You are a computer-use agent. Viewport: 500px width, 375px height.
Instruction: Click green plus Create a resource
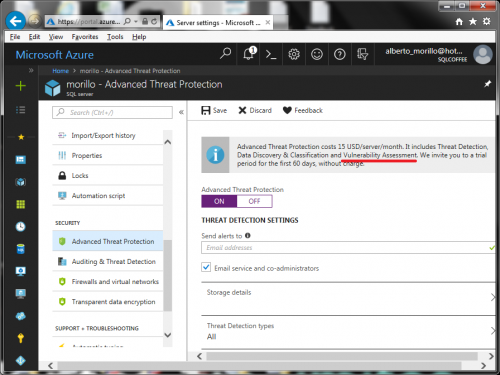coord(21,86)
